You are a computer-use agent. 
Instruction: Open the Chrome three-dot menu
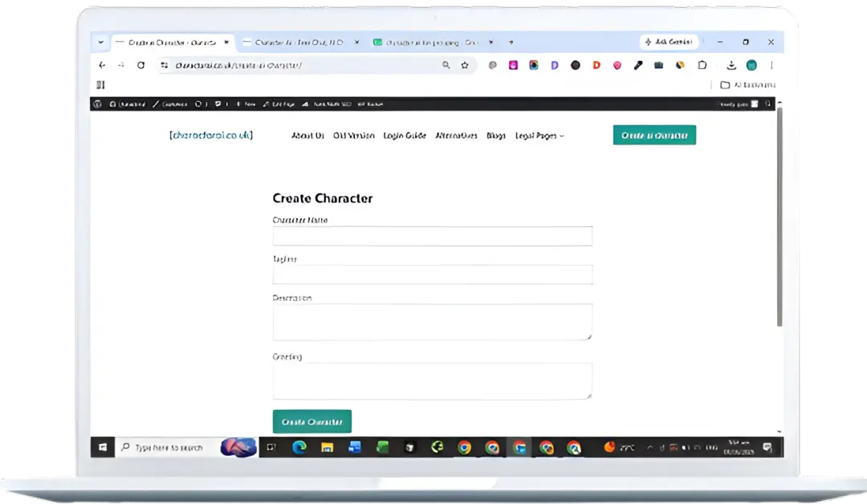771,65
